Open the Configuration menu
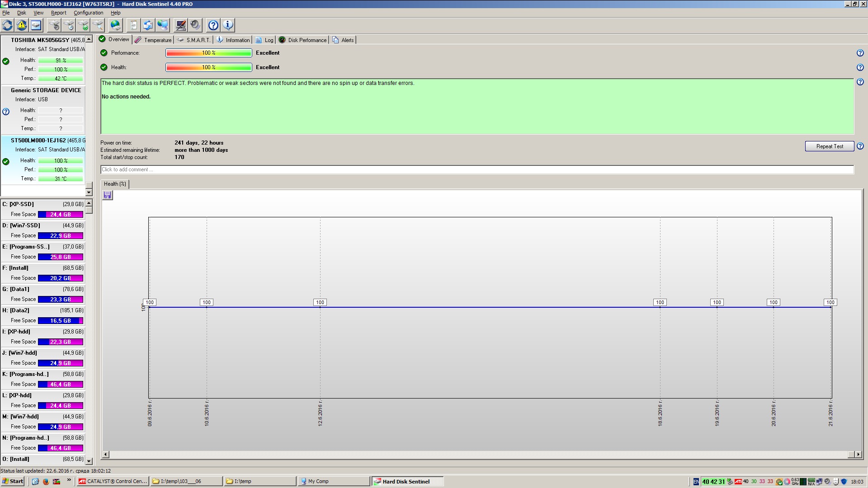The height and width of the screenshot is (488, 868). 88,13
